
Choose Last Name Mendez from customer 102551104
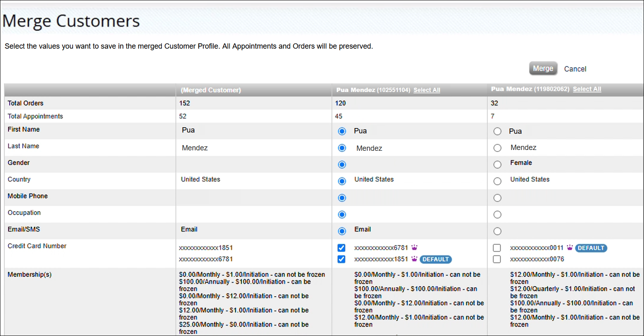(x=342, y=148)
